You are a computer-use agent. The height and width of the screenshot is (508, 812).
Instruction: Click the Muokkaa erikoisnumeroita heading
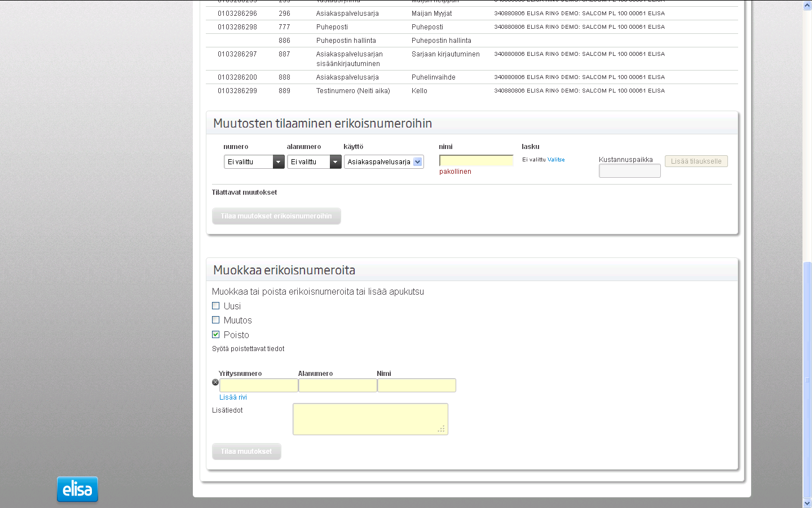pyautogui.click(x=284, y=270)
